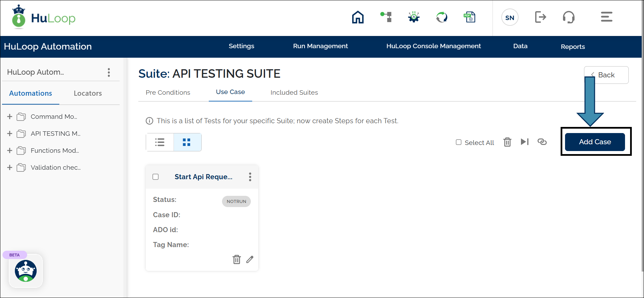The height and width of the screenshot is (298, 644).
Task: Click the headset support icon
Action: coord(568,17)
